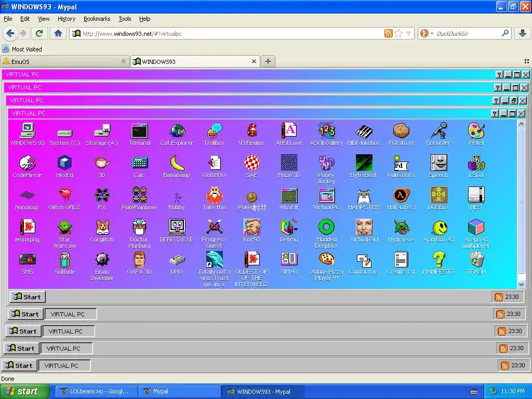Open the Tools menu
This screenshot has height=399, width=532.
point(125,19)
